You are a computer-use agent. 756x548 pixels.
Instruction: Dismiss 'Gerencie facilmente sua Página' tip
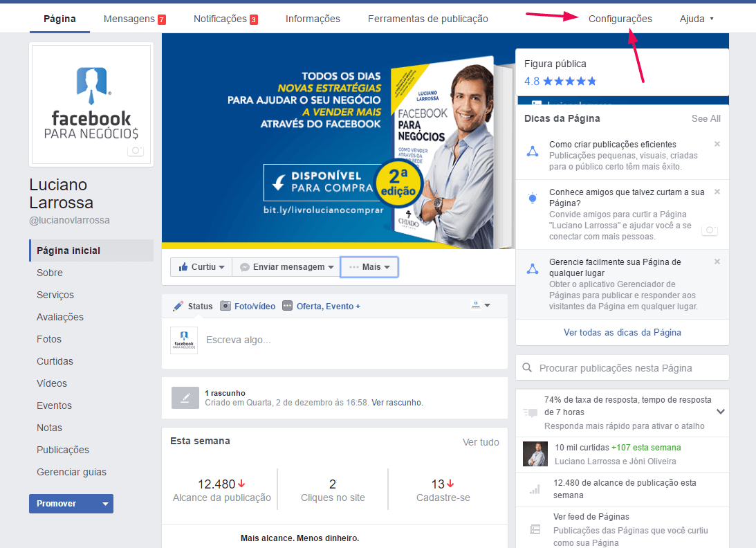click(717, 262)
